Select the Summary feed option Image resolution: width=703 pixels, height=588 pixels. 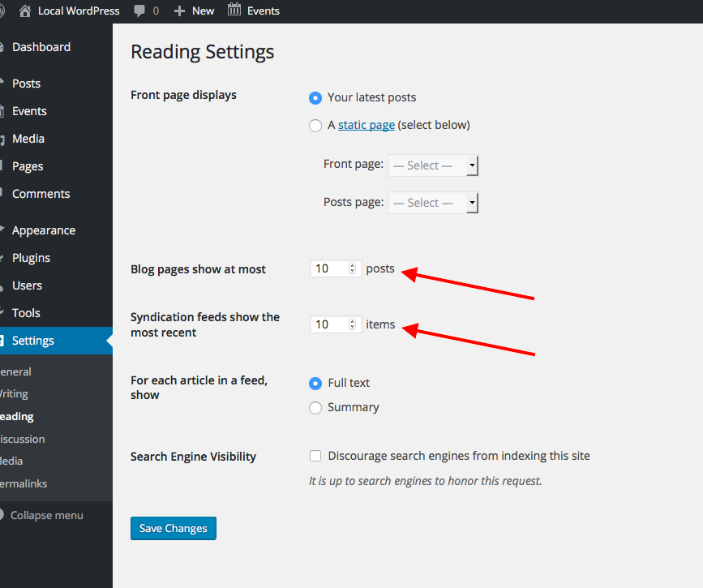tap(315, 407)
